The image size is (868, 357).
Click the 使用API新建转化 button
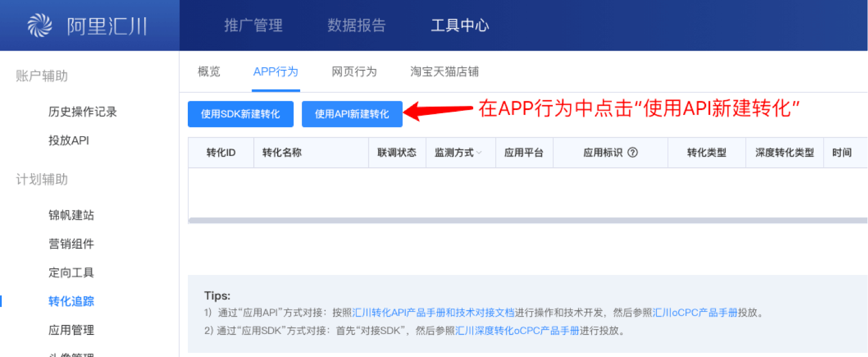click(352, 114)
